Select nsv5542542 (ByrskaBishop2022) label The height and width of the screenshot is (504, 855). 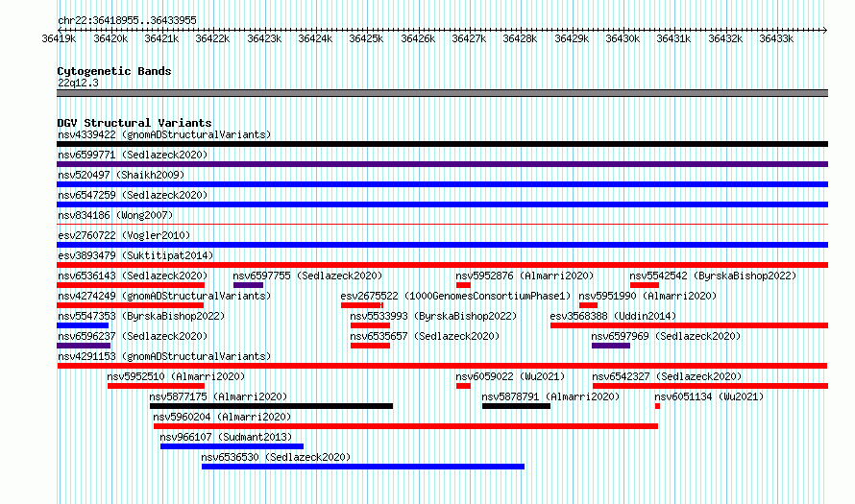(x=713, y=276)
